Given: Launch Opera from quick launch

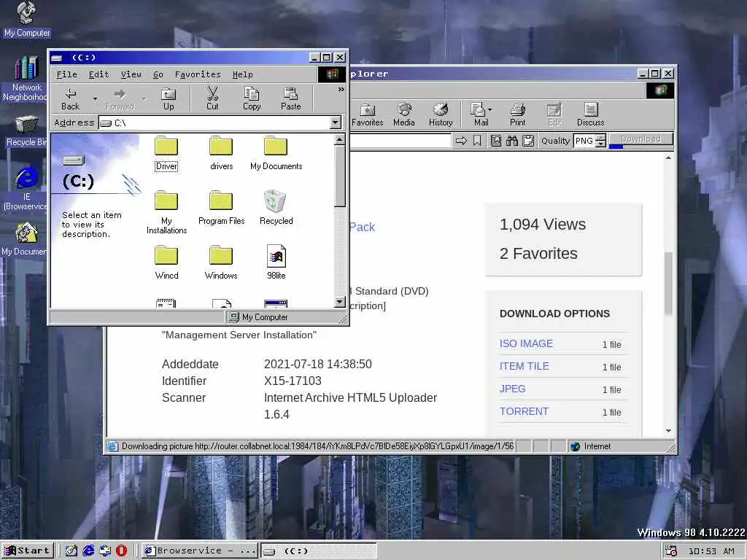Looking at the screenshot, I should tap(122, 551).
